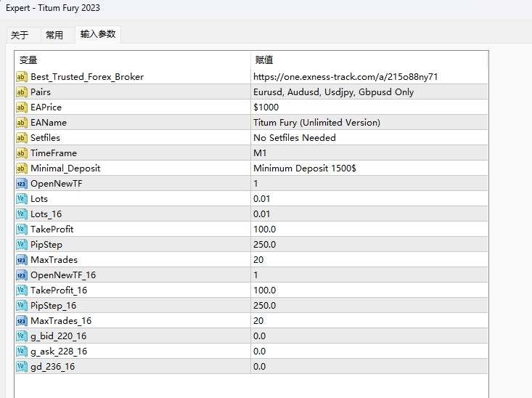This screenshot has width=532, height=398.
Task: Click double icon beside PipStep_16
Action: click(21, 306)
